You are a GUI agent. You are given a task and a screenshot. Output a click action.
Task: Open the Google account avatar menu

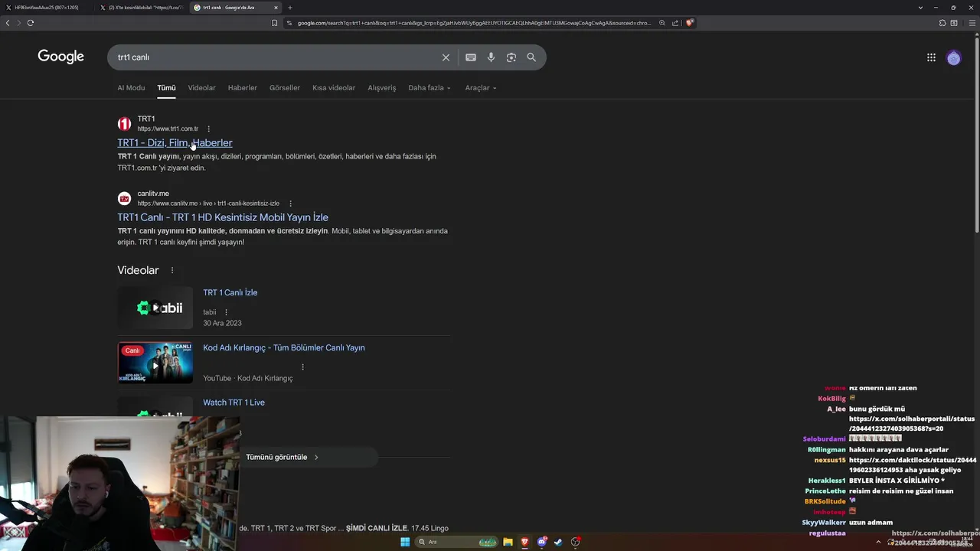click(x=953, y=57)
